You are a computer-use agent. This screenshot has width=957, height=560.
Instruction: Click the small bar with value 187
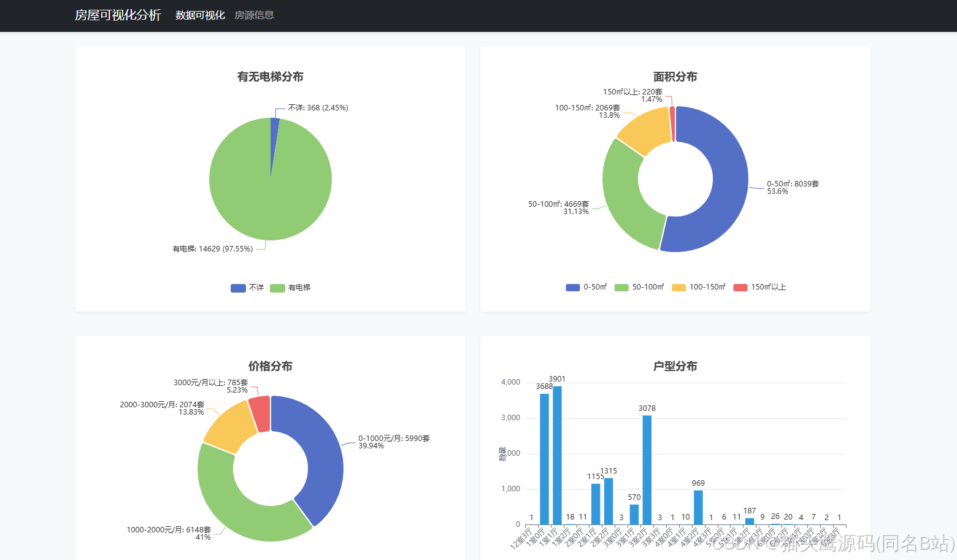point(750,521)
